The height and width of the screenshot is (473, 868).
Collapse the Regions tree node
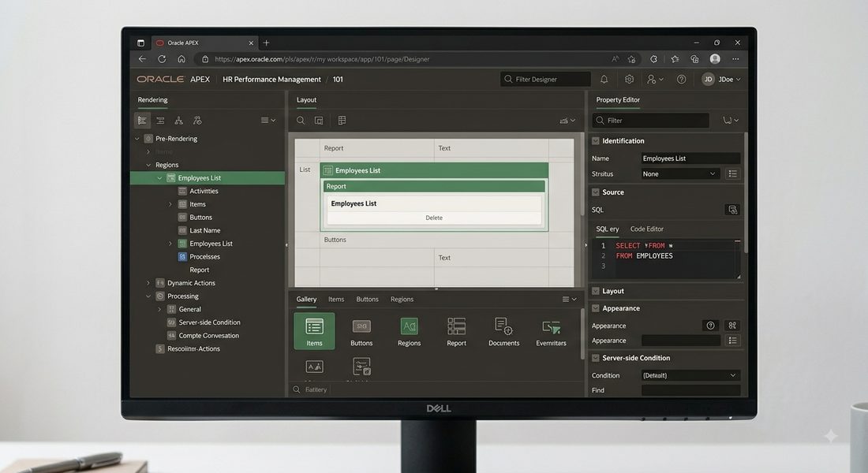click(148, 165)
